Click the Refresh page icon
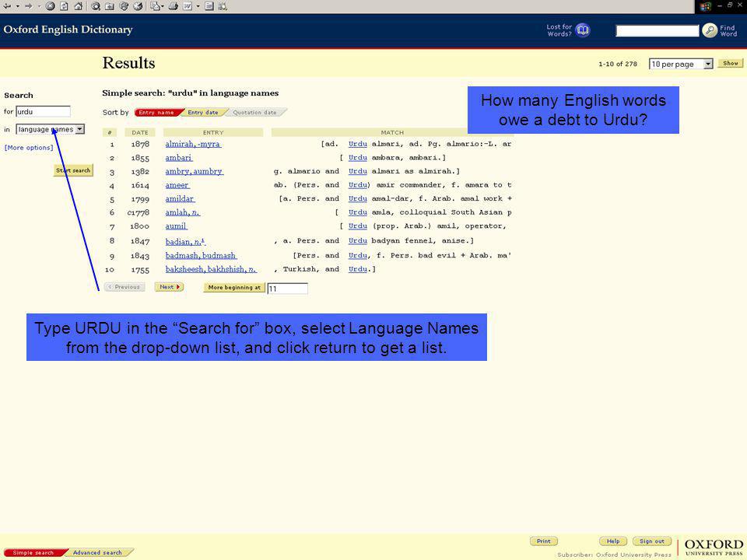This screenshot has width=747, height=560. [x=64, y=6]
